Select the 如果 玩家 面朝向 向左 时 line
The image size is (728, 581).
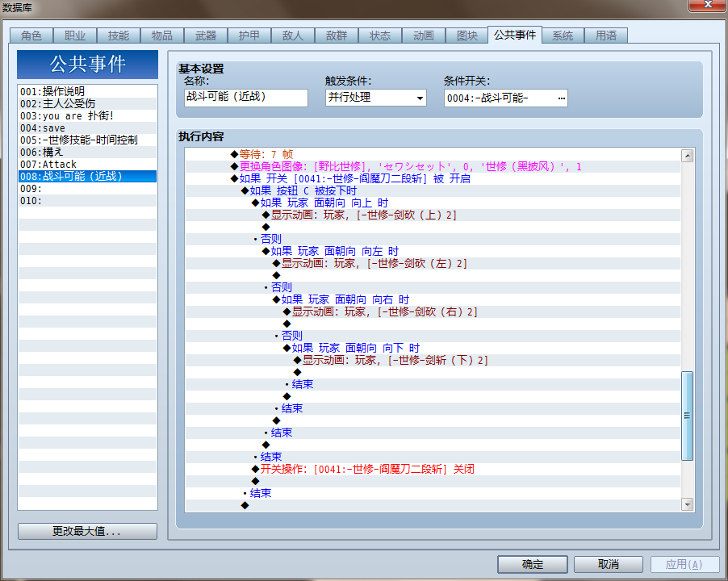coord(433,251)
